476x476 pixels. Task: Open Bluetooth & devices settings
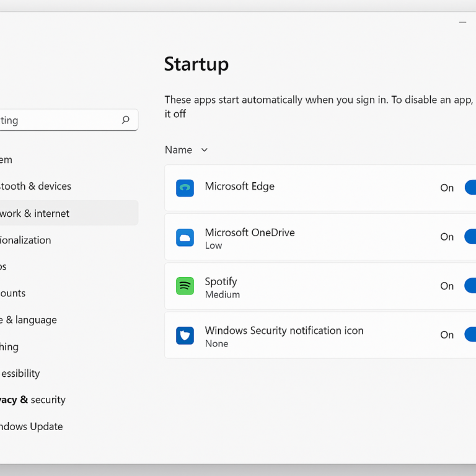(36, 186)
